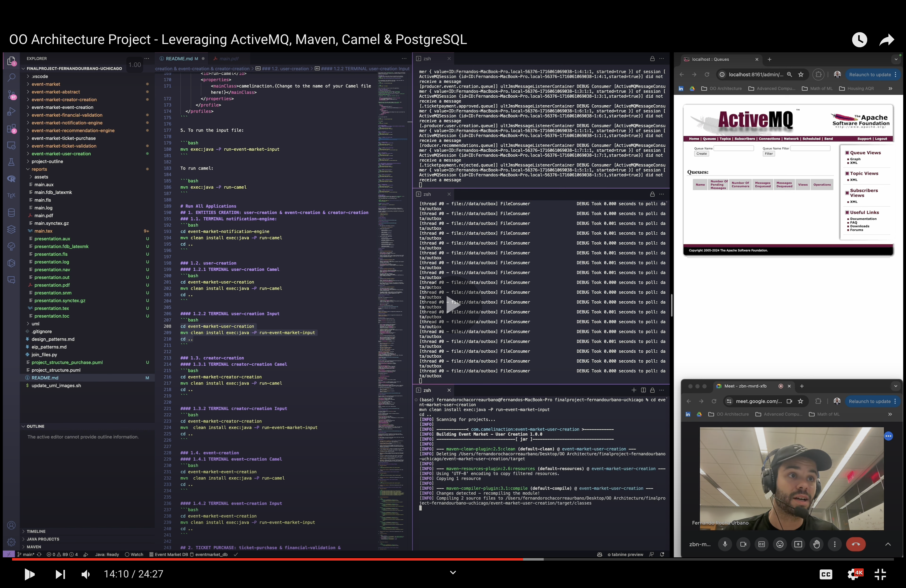Raise hand in the Meet window
Screen dimensions: 906x588
point(816,544)
